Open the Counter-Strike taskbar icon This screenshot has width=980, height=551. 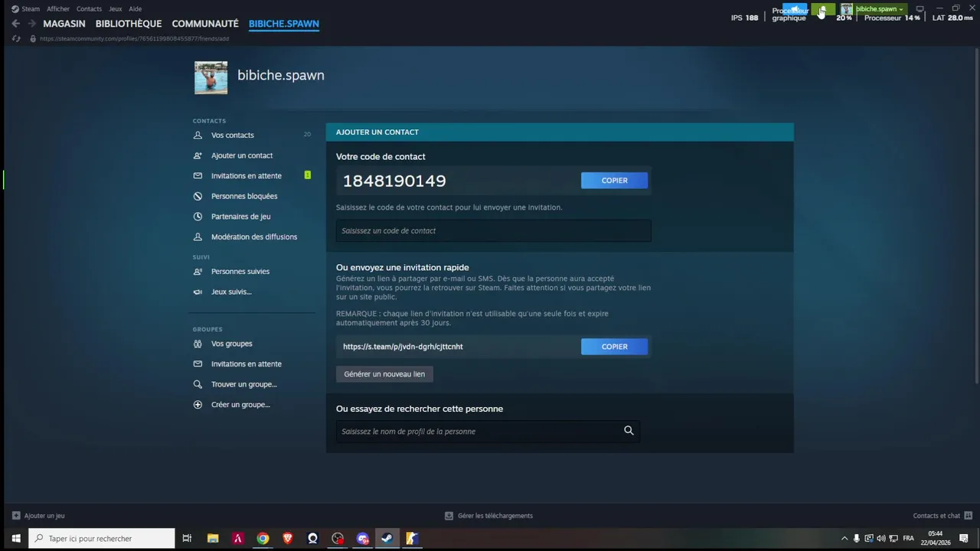412,539
